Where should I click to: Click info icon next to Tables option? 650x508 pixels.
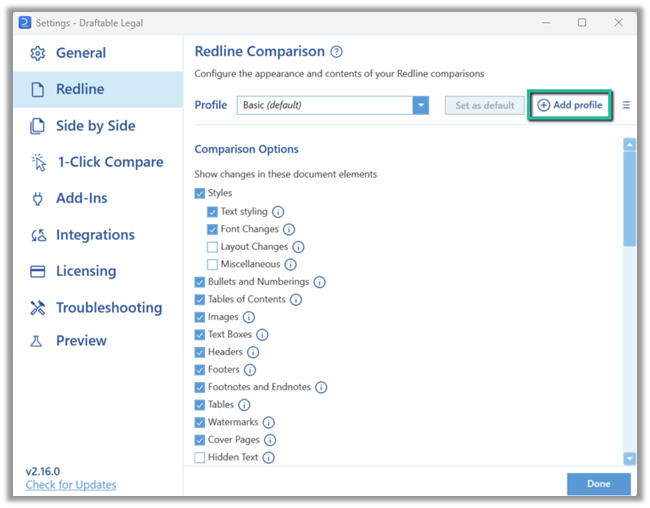[244, 405]
